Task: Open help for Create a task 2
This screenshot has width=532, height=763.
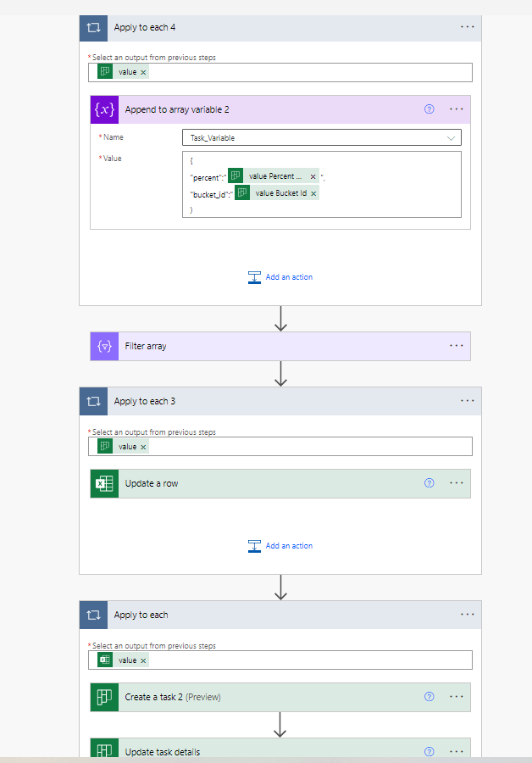Action: 429,697
